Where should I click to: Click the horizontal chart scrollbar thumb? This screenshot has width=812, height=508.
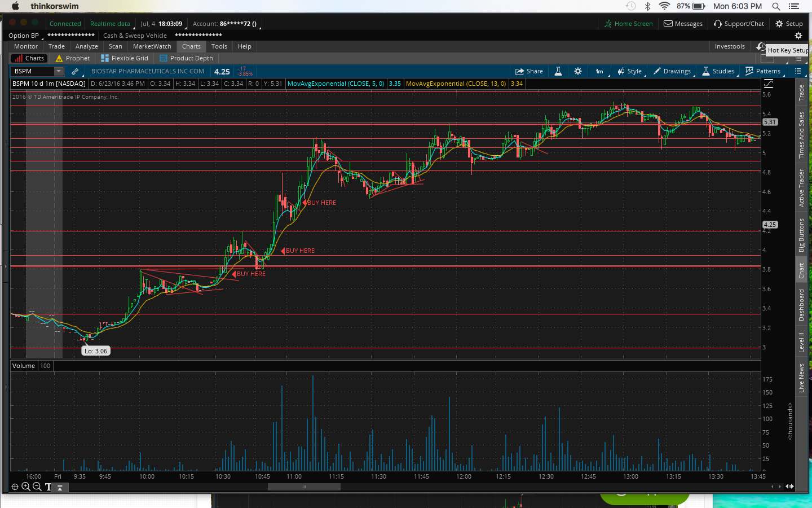(x=304, y=487)
